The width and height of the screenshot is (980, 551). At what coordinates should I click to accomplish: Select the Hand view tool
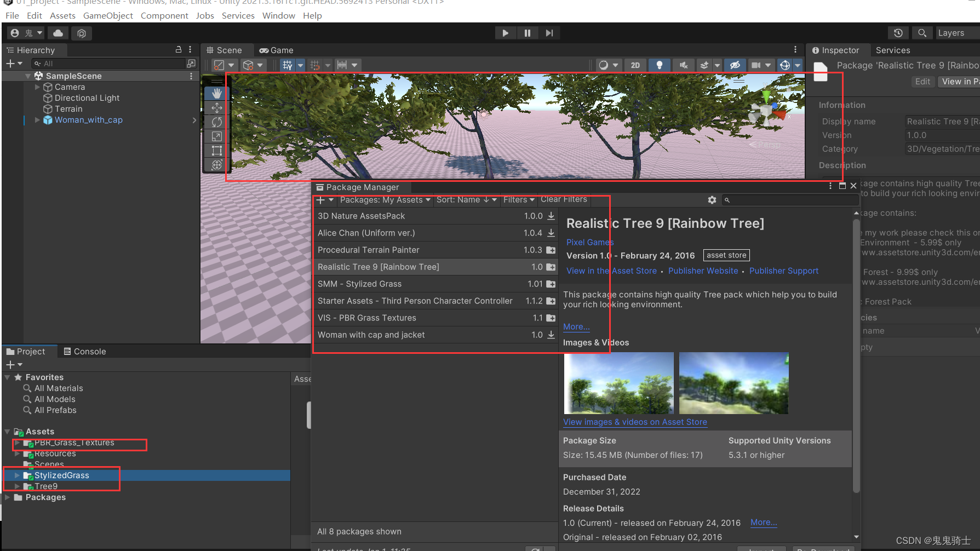(x=217, y=94)
